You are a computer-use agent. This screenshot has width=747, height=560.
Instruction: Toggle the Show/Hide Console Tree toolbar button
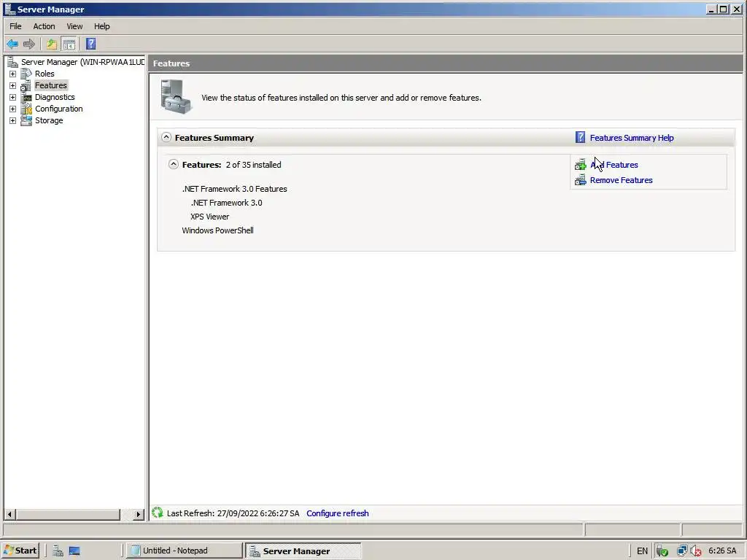coord(69,44)
